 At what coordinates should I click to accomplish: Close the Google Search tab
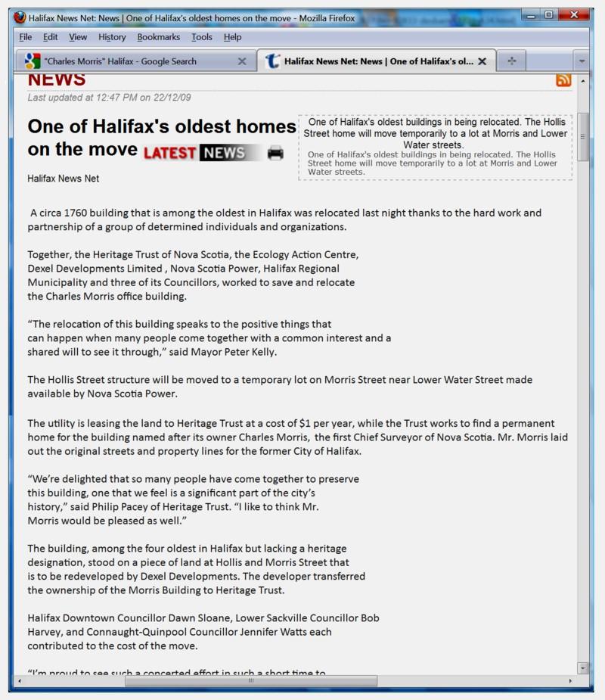point(241,61)
